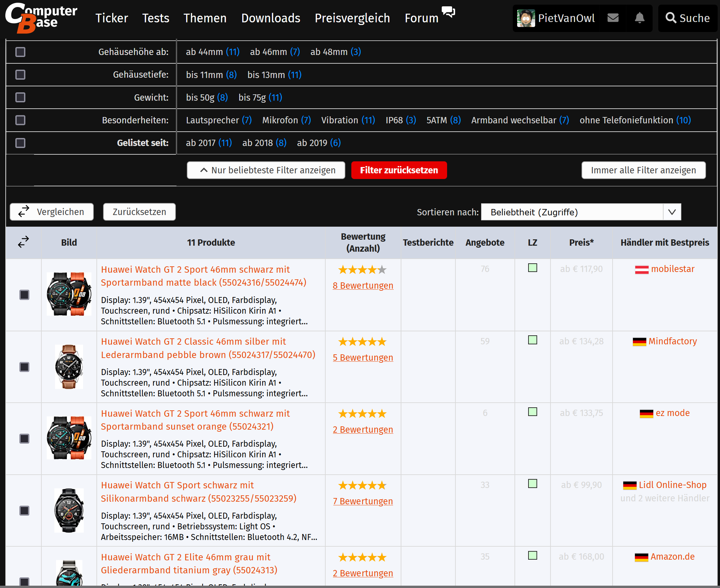
Task: Click Immer alle Filter anzeigen button
Action: pos(643,170)
